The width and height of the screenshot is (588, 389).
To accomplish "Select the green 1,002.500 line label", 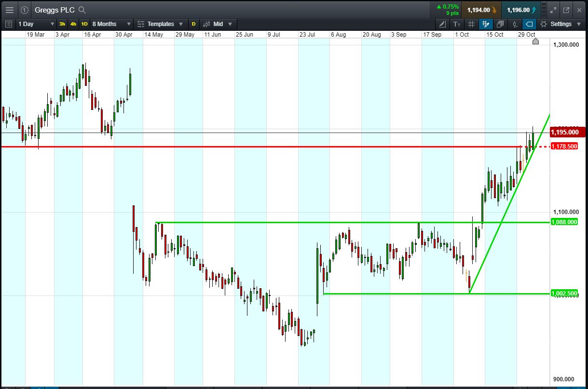I will (564, 293).
